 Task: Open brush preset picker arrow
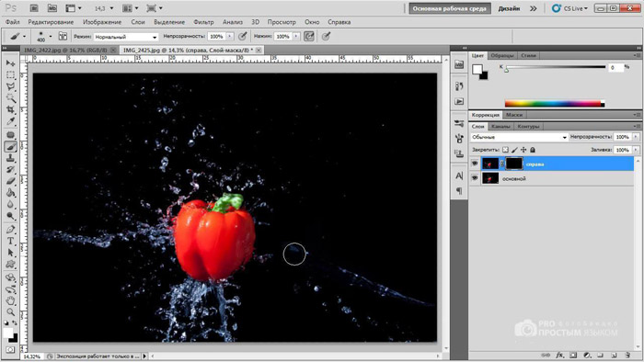(x=51, y=36)
